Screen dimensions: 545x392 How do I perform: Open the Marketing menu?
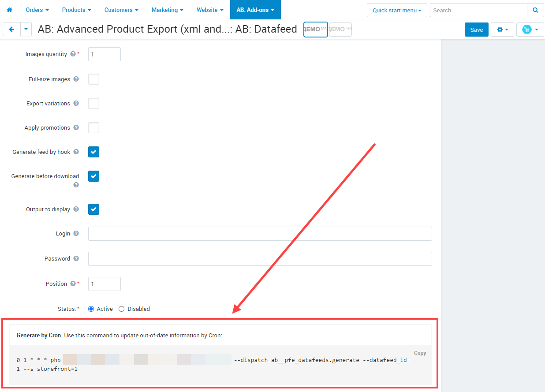click(x=167, y=10)
